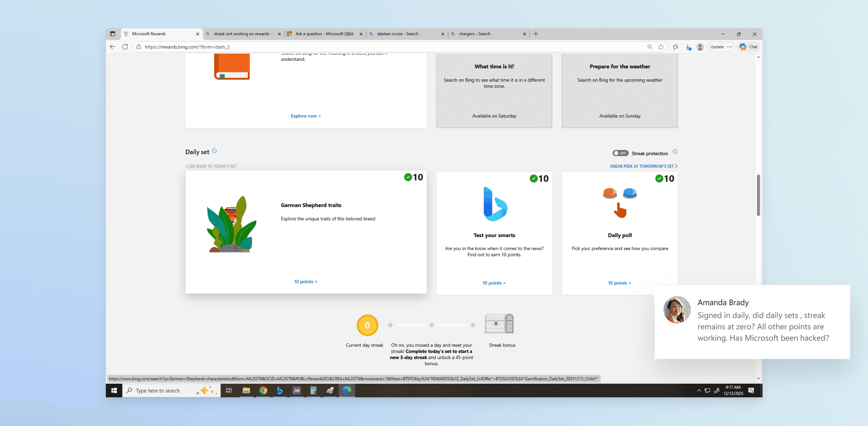Click Daily set info icon
868x426 pixels.
(x=214, y=151)
